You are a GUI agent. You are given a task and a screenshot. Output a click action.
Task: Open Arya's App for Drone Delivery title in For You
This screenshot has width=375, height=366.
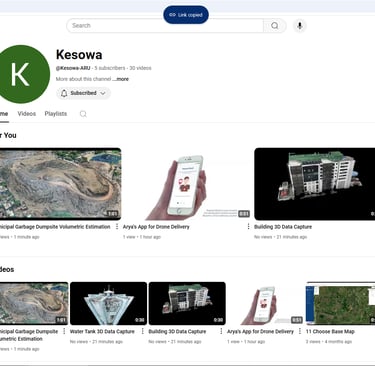point(156,227)
